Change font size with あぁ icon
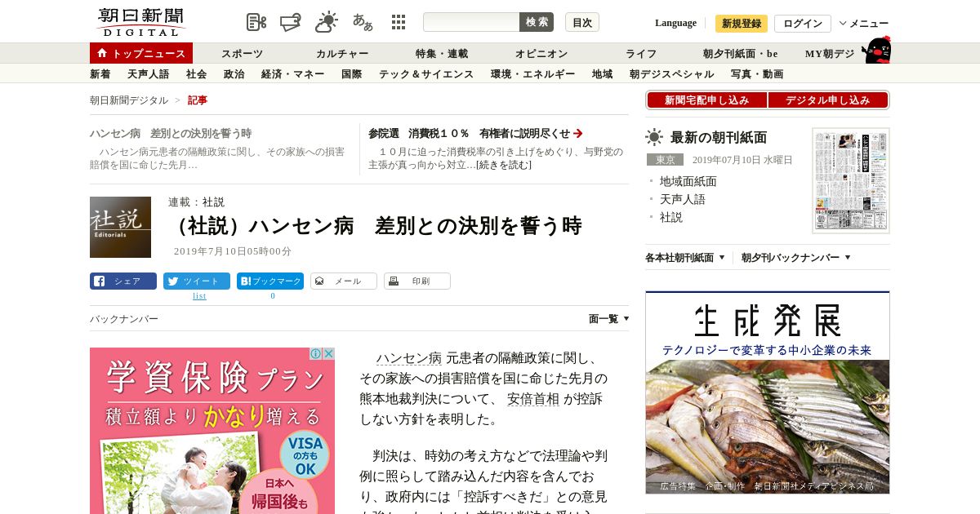This screenshot has width=980, height=514. [x=363, y=22]
